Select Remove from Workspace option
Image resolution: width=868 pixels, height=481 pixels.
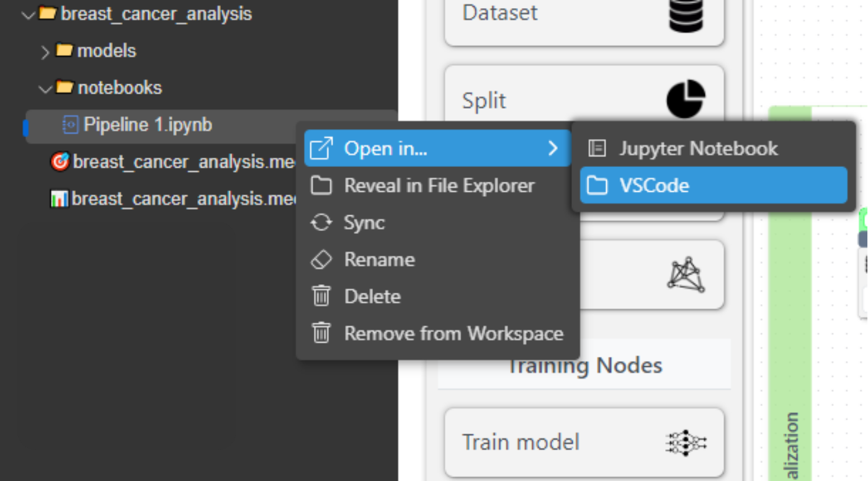[453, 333]
